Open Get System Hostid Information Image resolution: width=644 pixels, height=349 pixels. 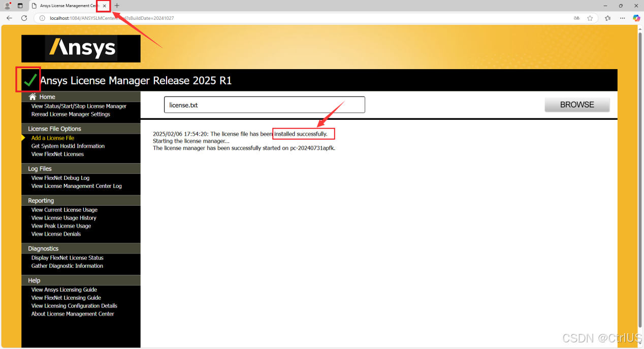coord(68,146)
